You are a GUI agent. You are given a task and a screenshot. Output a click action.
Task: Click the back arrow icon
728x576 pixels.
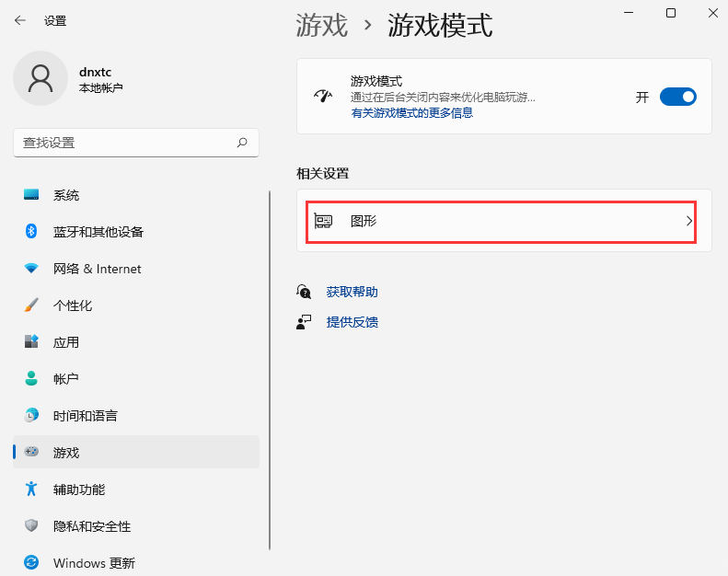click(x=20, y=20)
